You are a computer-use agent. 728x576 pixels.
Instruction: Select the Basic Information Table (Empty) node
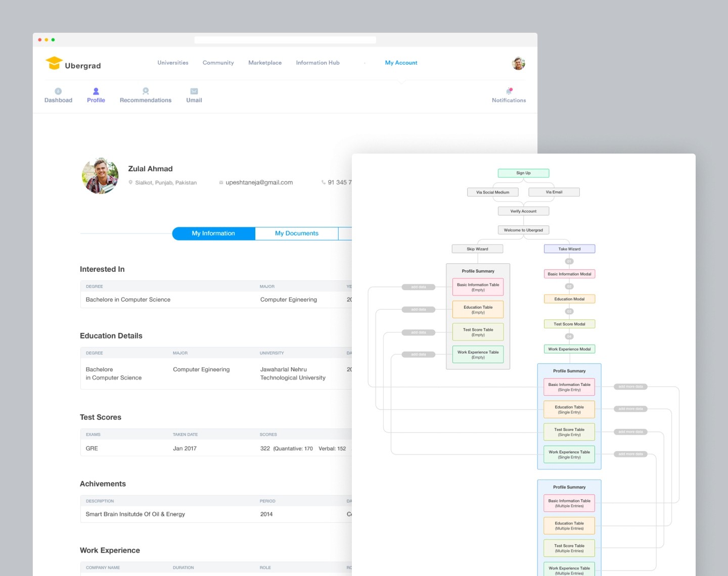[x=478, y=287]
